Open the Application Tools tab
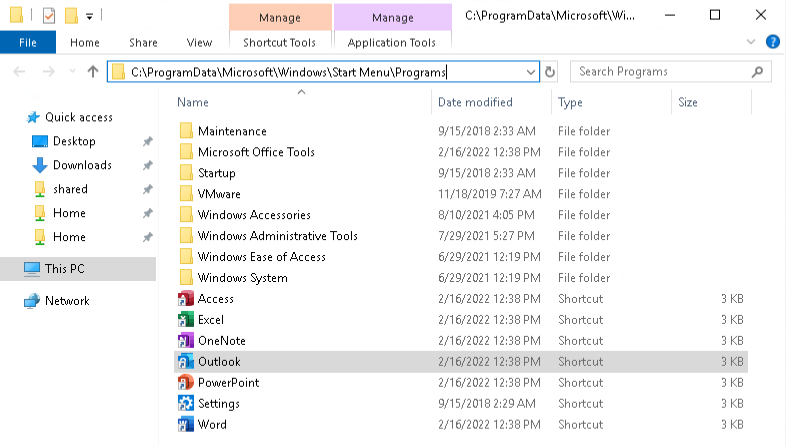Image resolution: width=786 pixels, height=446 pixels. 392,43
